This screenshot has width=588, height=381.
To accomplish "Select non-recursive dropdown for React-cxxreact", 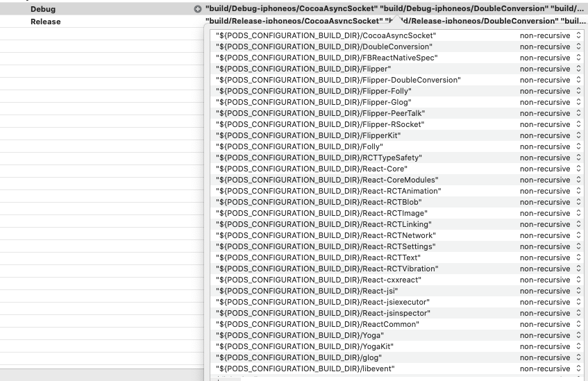I will tap(550, 280).
